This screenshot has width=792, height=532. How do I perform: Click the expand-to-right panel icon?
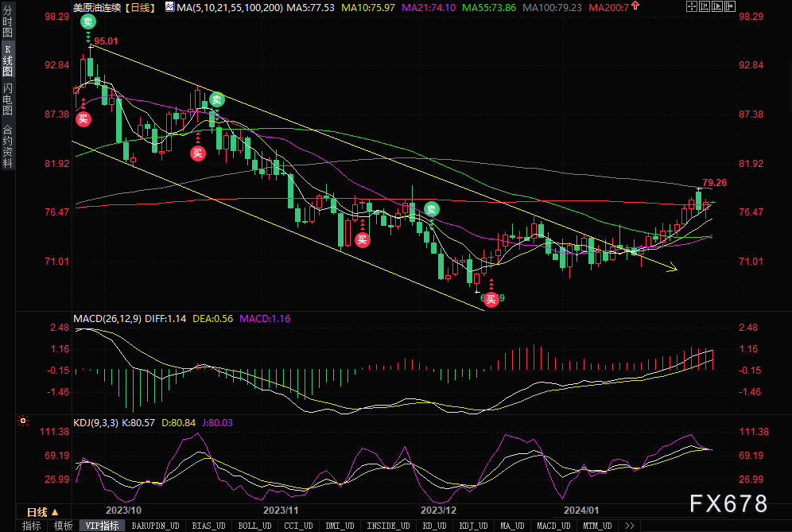[730, 6]
